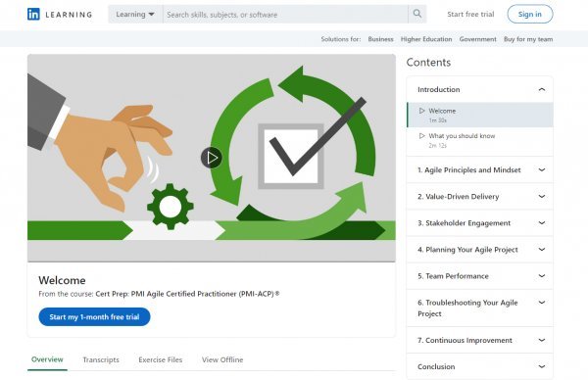The height and width of the screenshot is (380, 588).
Task: Play the Welcome video in the center
Action: point(212,158)
